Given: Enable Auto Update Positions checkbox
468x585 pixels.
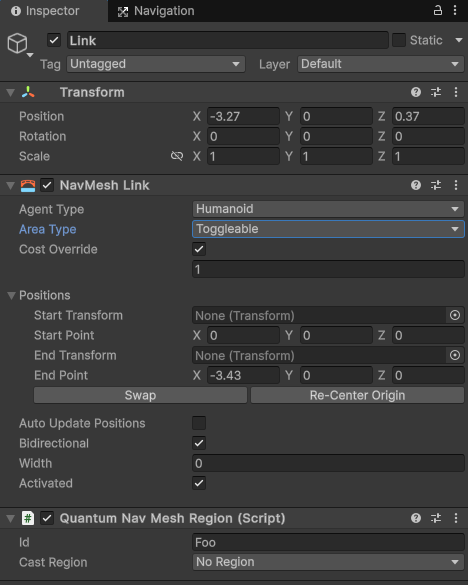Looking at the screenshot, I should point(199,423).
